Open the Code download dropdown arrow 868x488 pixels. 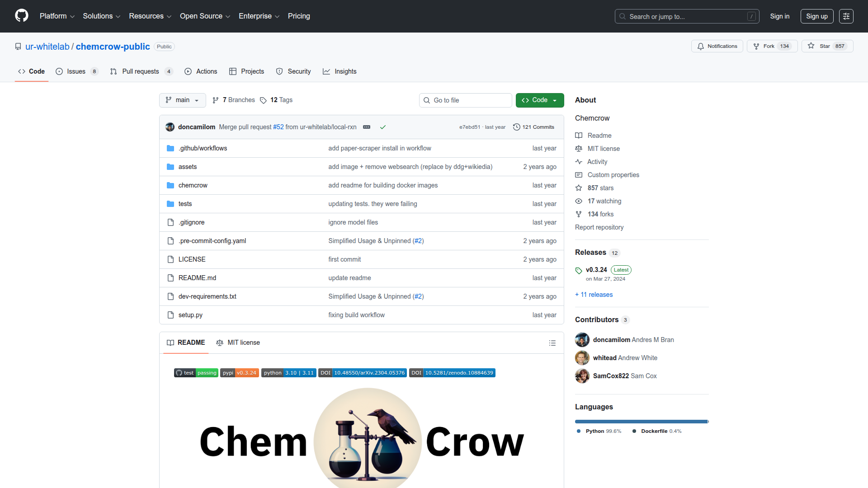point(555,100)
